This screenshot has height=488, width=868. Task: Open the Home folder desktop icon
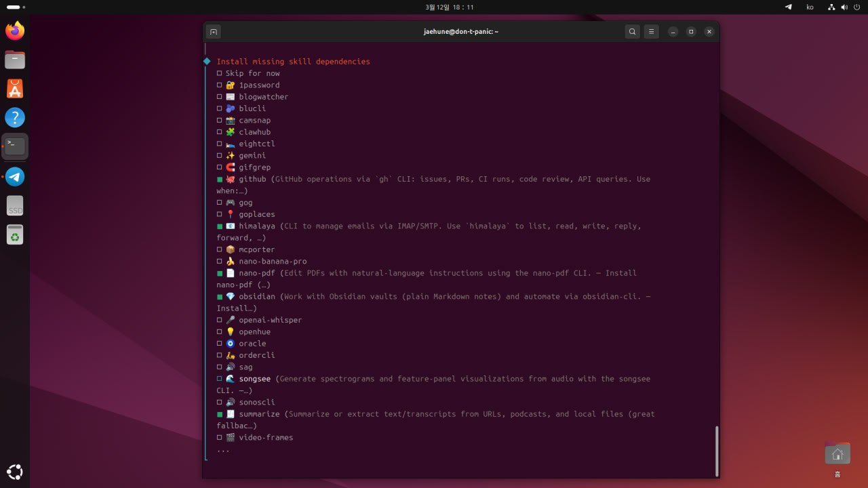tap(837, 455)
